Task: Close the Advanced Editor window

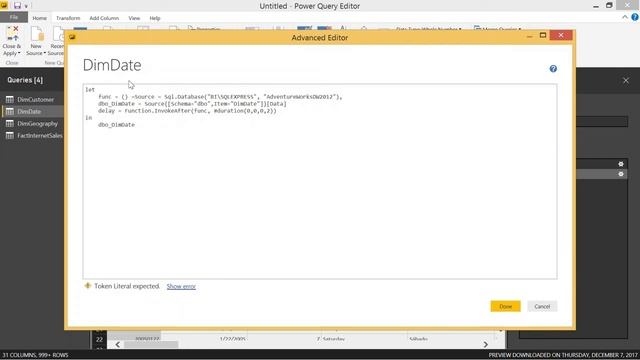Action: click(561, 36)
